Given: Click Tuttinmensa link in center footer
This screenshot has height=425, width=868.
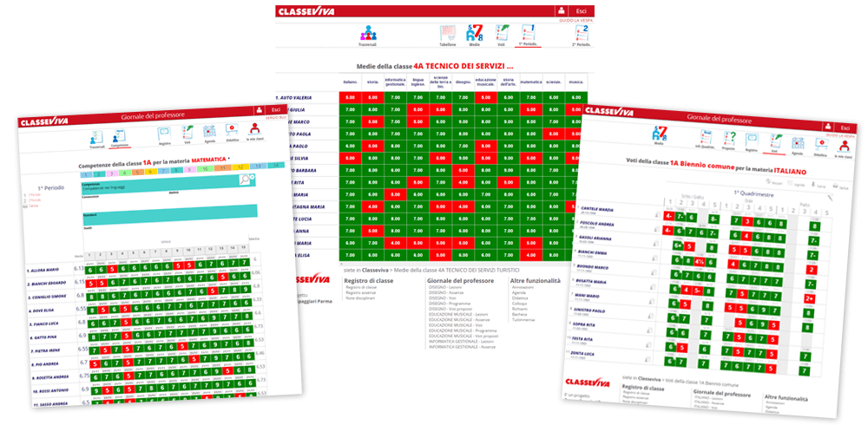Looking at the screenshot, I should [523, 319].
